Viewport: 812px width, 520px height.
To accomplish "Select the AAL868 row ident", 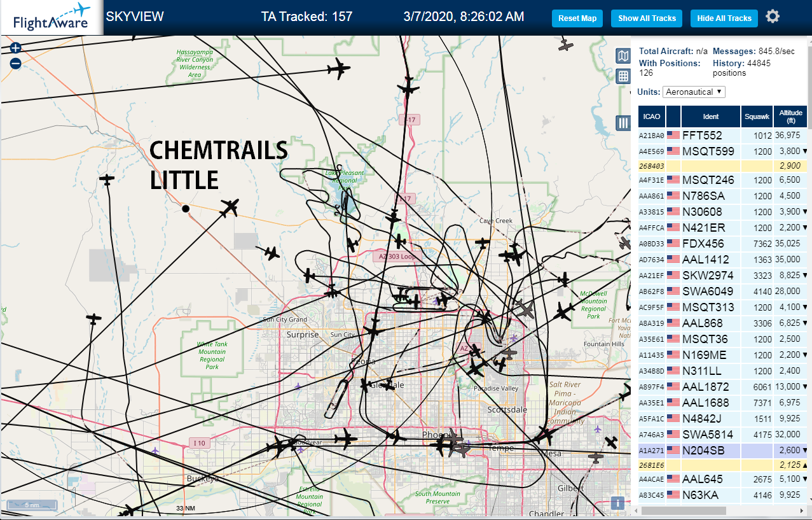I will pyautogui.click(x=703, y=323).
